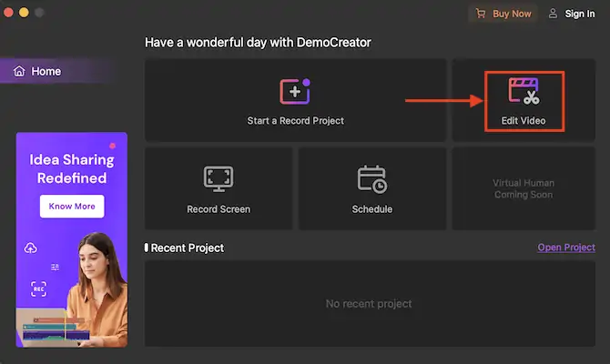Click Sign In
610x364 pixels.
tap(580, 14)
